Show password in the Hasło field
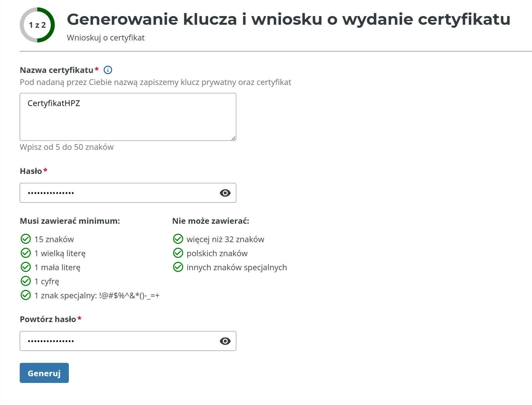The image size is (532, 405). (225, 193)
